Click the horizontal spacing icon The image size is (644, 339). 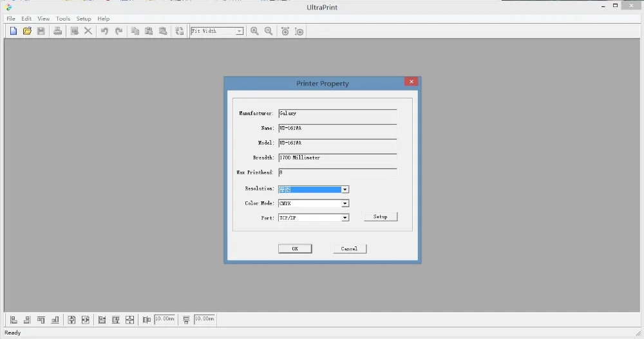pos(147,320)
